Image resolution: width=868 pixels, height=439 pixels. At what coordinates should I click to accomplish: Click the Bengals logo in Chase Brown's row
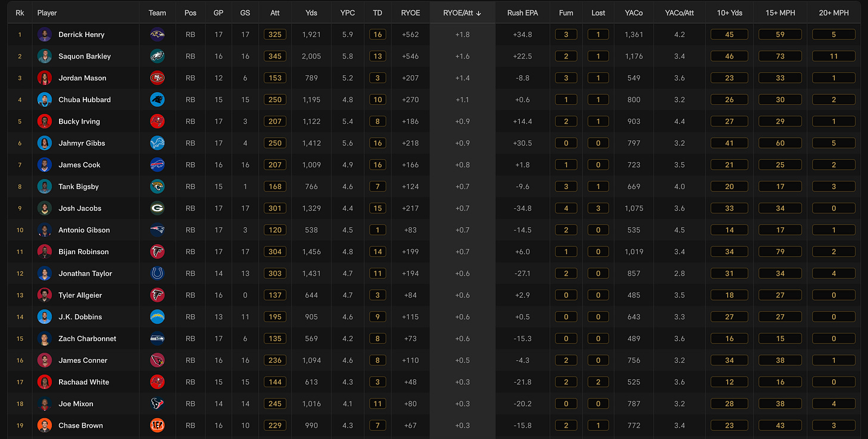157,425
